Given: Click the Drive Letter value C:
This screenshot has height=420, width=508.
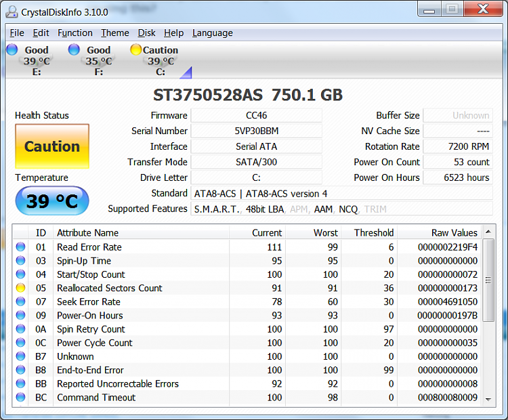Looking at the screenshot, I should click(256, 177).
